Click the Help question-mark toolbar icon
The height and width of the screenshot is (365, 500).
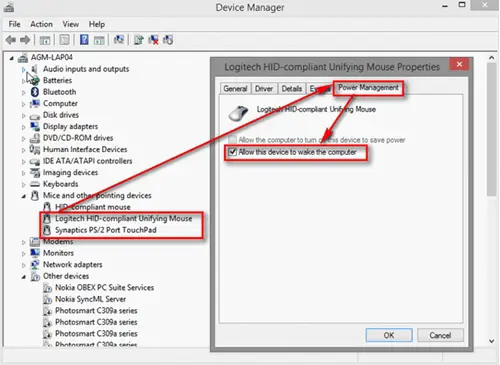pos(84,40)
